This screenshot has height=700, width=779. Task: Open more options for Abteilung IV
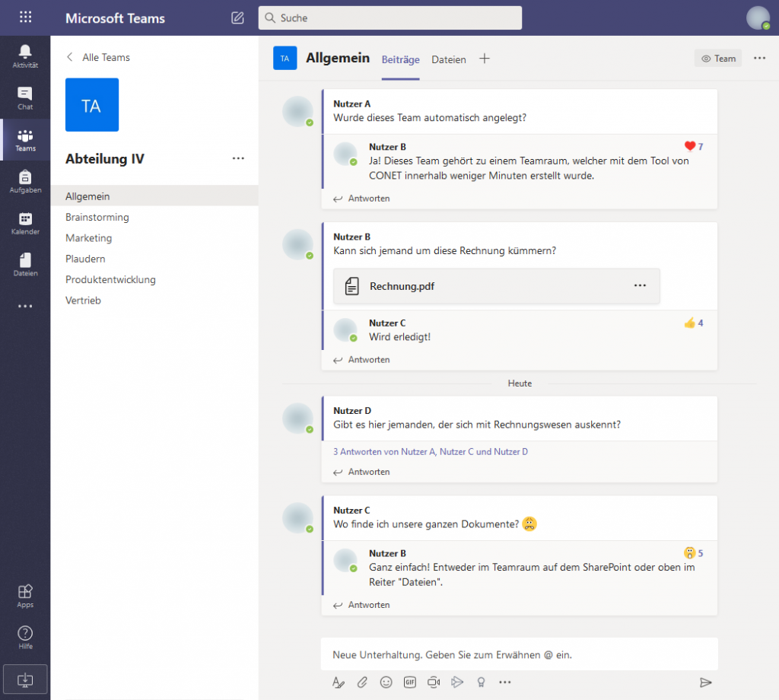(238, 158)
